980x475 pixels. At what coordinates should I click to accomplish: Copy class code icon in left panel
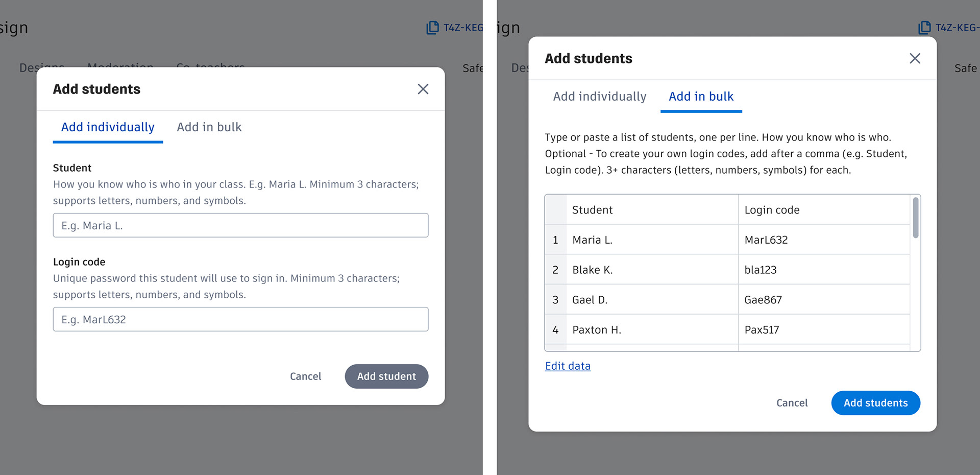[x=432, y=28]
